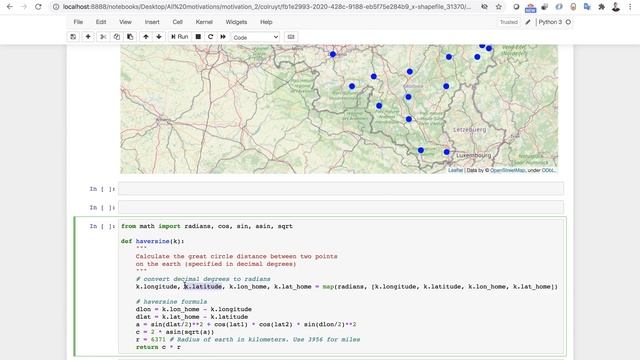Click the '# haversine formula' comment
640x360 pixels.
(171, 302)
